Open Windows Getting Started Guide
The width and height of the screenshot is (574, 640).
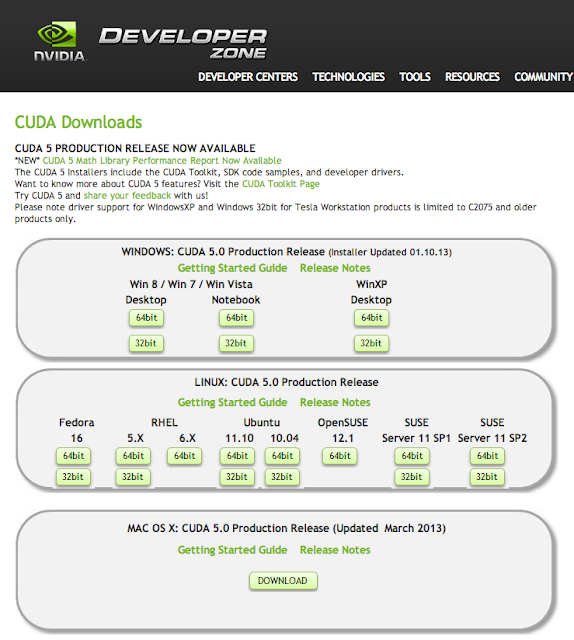[232, 268]
